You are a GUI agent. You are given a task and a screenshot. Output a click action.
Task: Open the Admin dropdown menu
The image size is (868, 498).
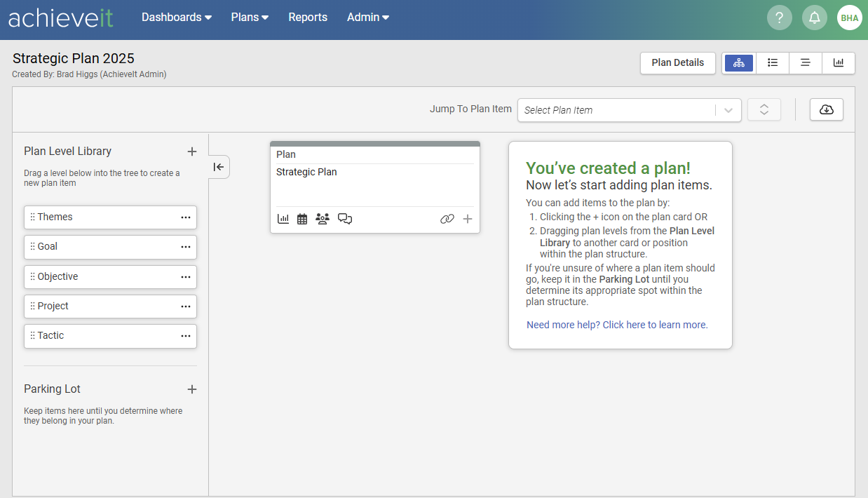click(368, 18)
